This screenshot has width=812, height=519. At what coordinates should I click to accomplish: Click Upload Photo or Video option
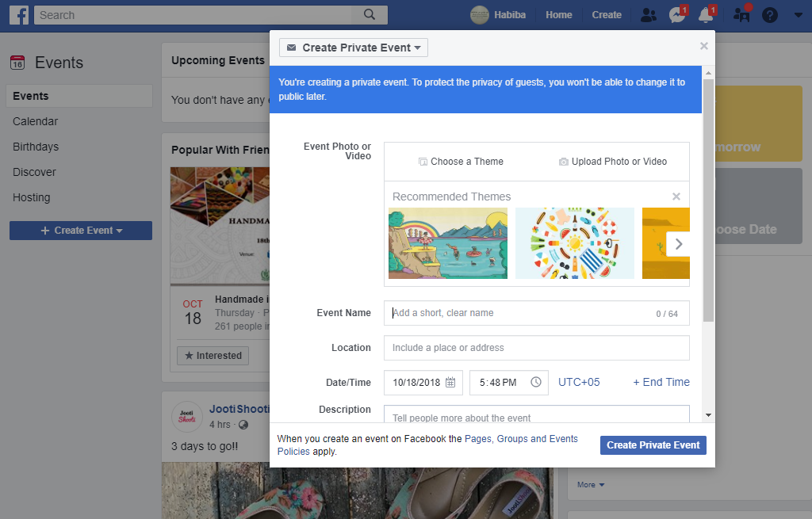click(613, 162)
